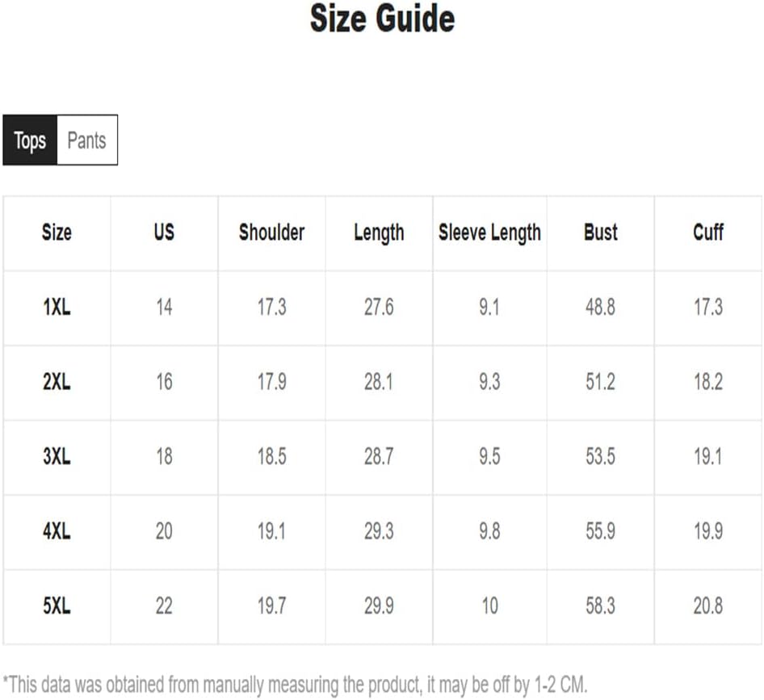
Task: Select the 58.3 bust value for 5XL
Action: 601,606
